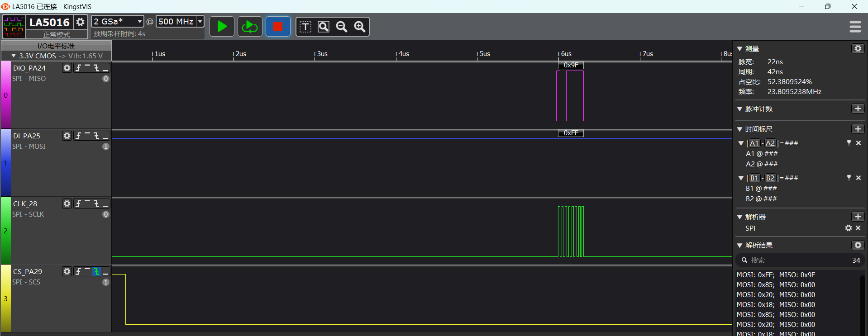The image size is (868, 336).
Task: Add a new protocol analyzer (解析器)
Action: tap(858, 217)
